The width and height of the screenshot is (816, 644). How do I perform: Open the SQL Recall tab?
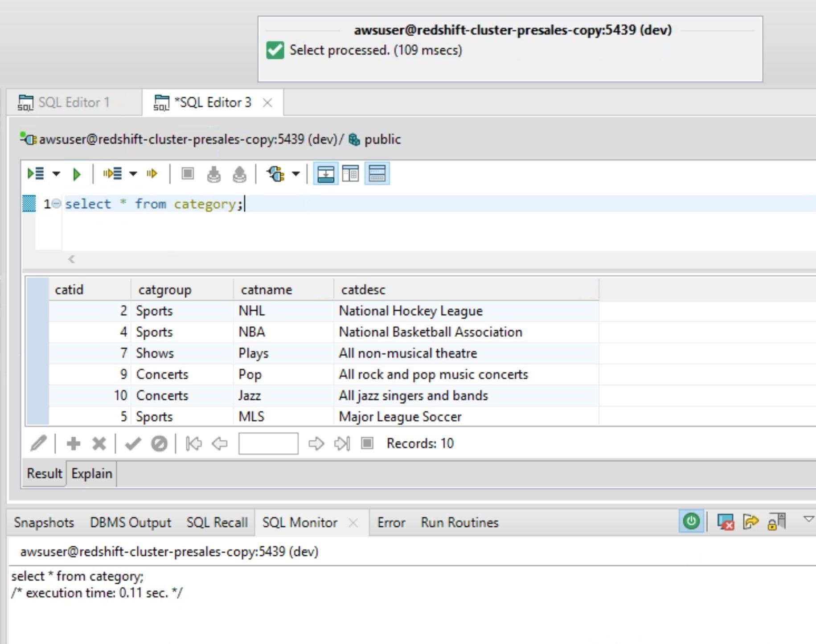coord(217,522)
